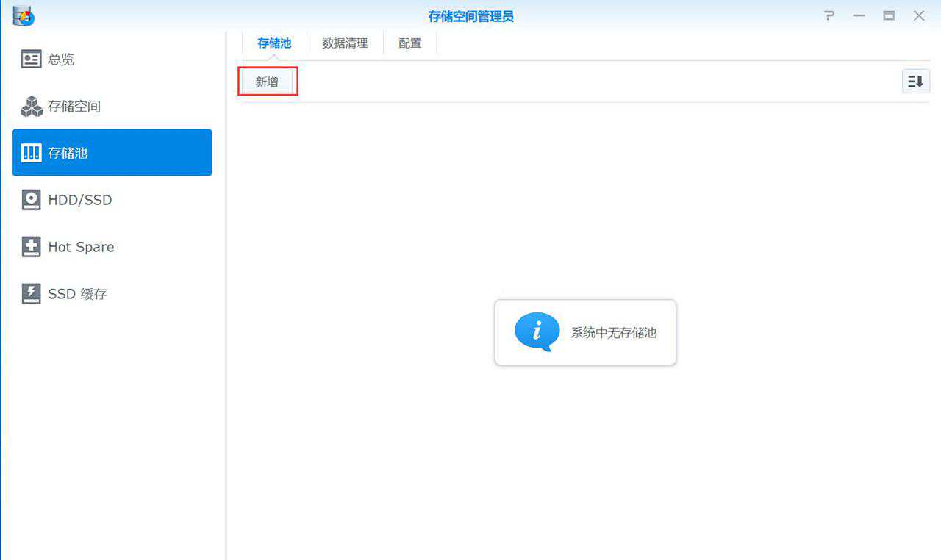Maximize the Storage Manager window
Image resolution: width=941 pixels, height=560 pixels.
[x=889, y=15]
